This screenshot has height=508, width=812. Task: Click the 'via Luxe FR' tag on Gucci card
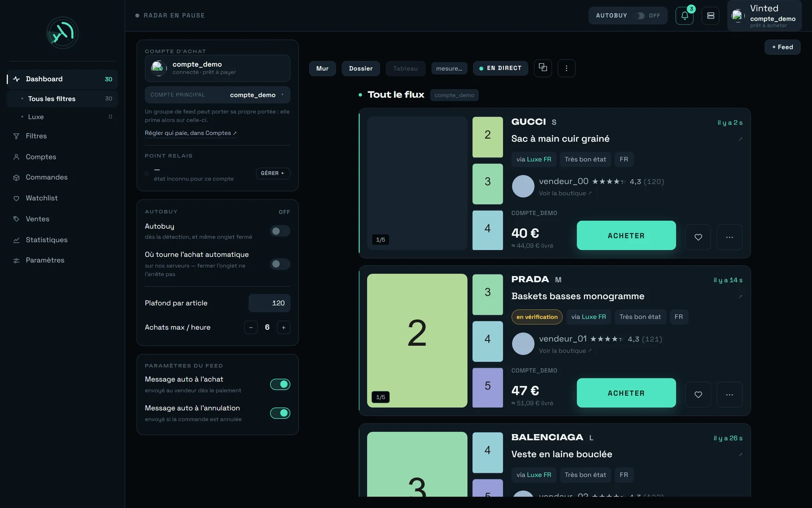(534, 159)
